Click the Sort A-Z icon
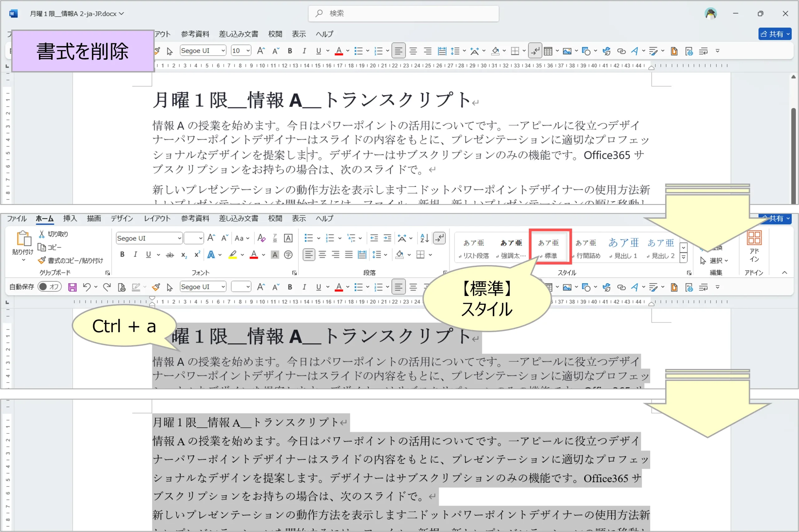This screenshot has height=532, width=799. coord(424,238)
